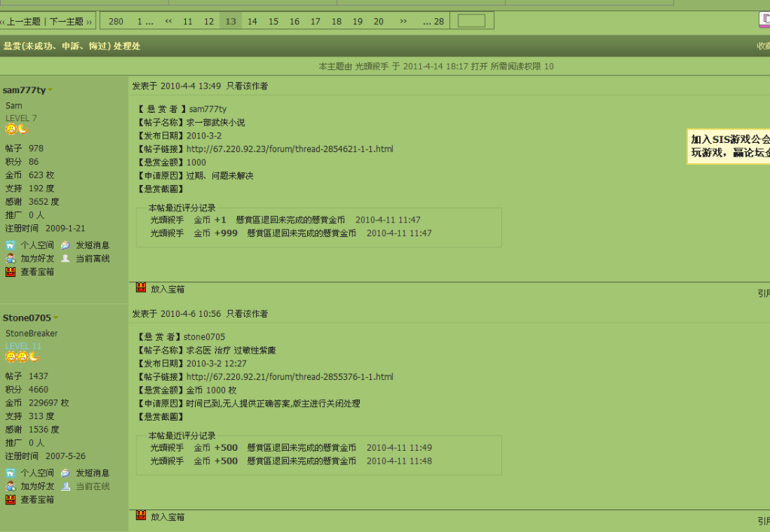This screenshot has height=532, width=770.
Task: Go to page 19
Action: [x=358, y=21]
